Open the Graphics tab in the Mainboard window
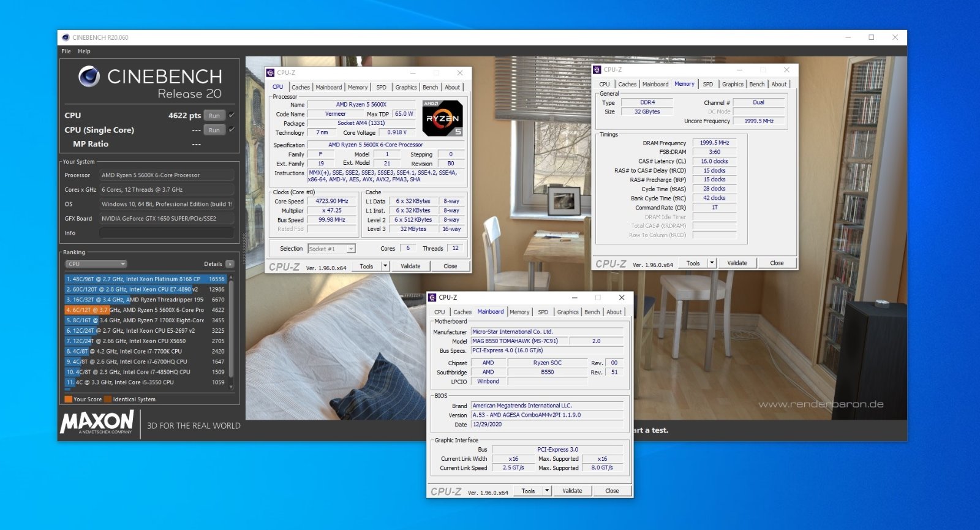This screenshot has width=980, height=530. 568,312
